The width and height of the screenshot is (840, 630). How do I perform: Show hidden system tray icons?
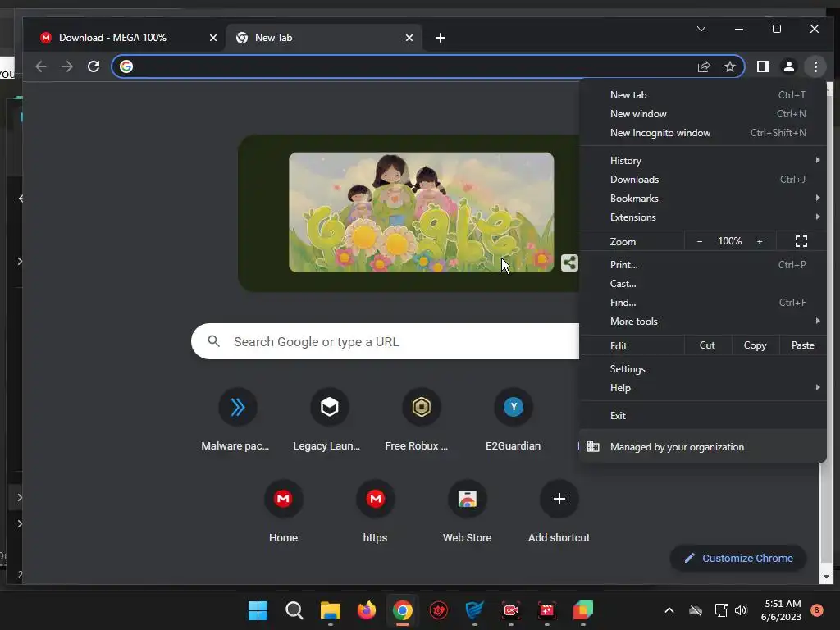[x=669, y=610]
